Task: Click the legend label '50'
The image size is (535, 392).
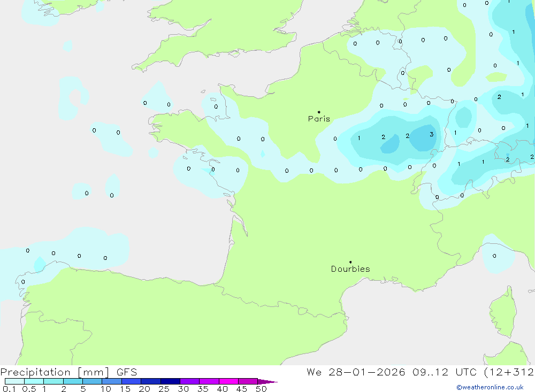Action: coord(261,389)
